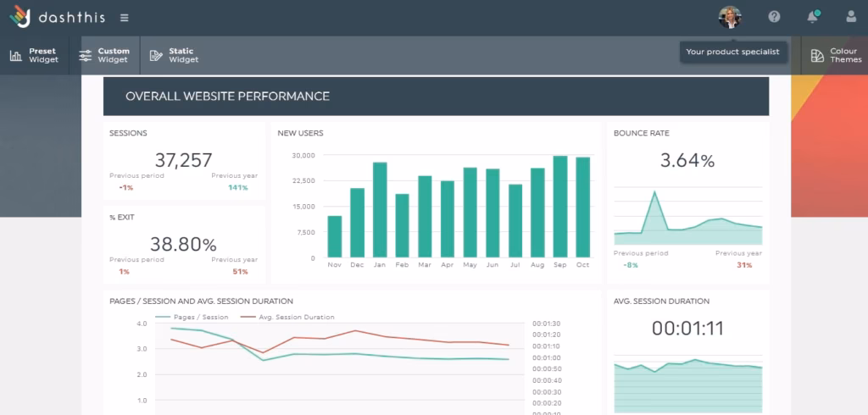Click the Preset Widget bar chart icon
868x415 pixels.
[16, 56]
